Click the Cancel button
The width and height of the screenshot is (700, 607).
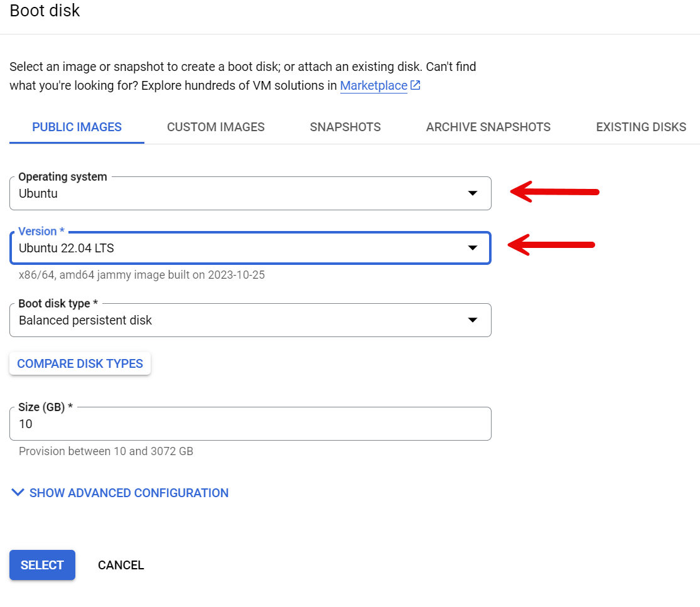121,565
